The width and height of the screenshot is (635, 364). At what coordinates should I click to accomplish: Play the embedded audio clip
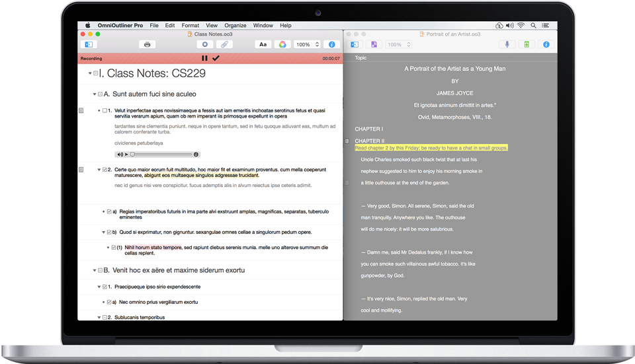click(126, 155)
